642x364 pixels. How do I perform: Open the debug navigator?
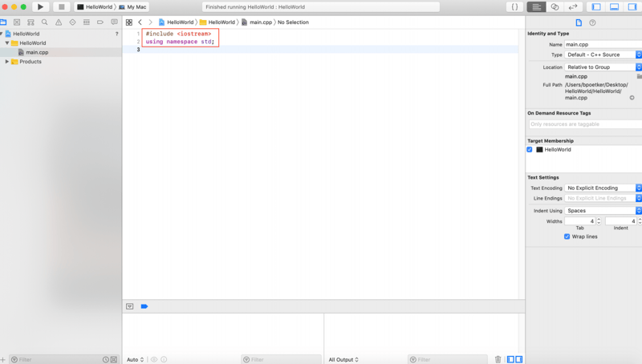point(87,22)
